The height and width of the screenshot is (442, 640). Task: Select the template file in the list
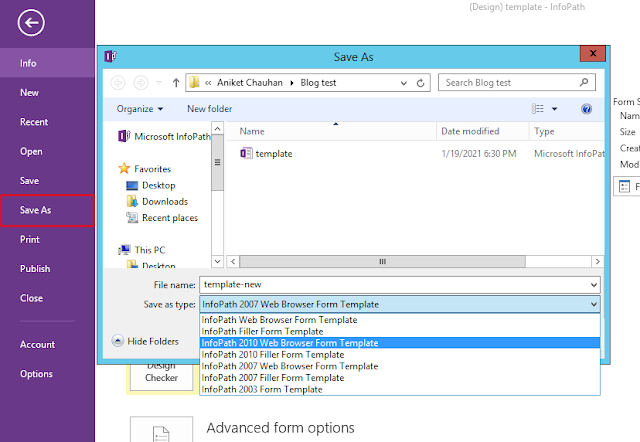[x=274, y=154]
